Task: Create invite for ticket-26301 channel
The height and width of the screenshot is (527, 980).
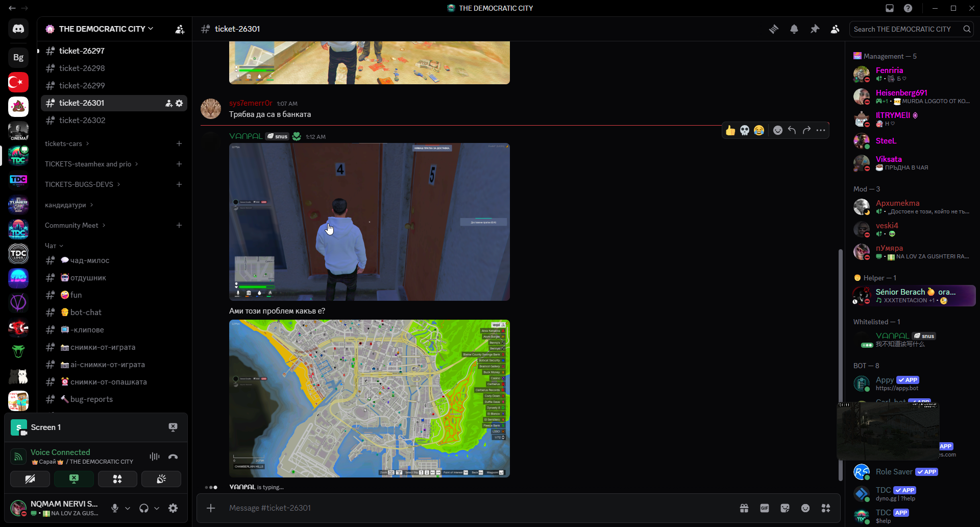Action: (169, 103)
